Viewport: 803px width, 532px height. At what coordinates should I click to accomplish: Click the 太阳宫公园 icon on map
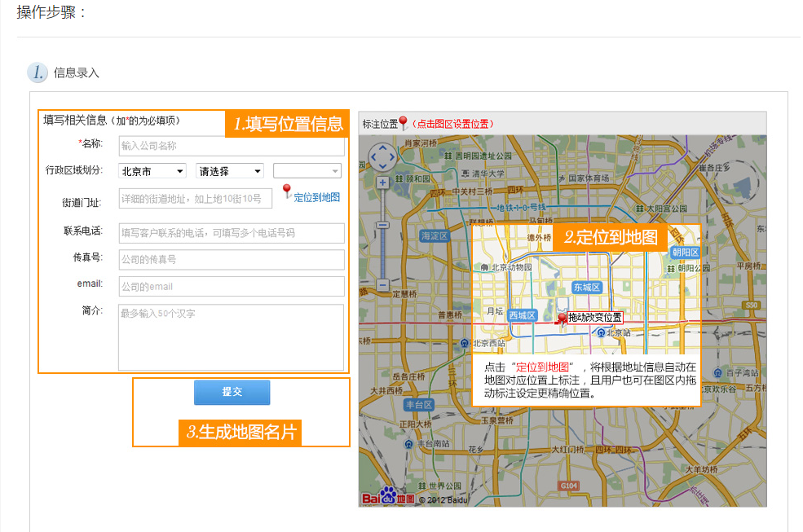click(640, 209)
